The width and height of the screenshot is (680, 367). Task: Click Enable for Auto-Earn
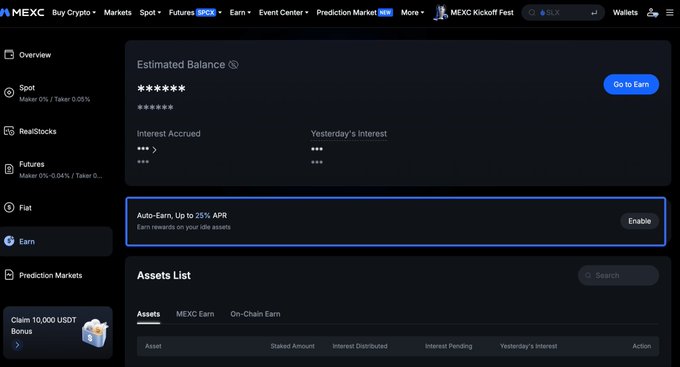tap(639, 221)
